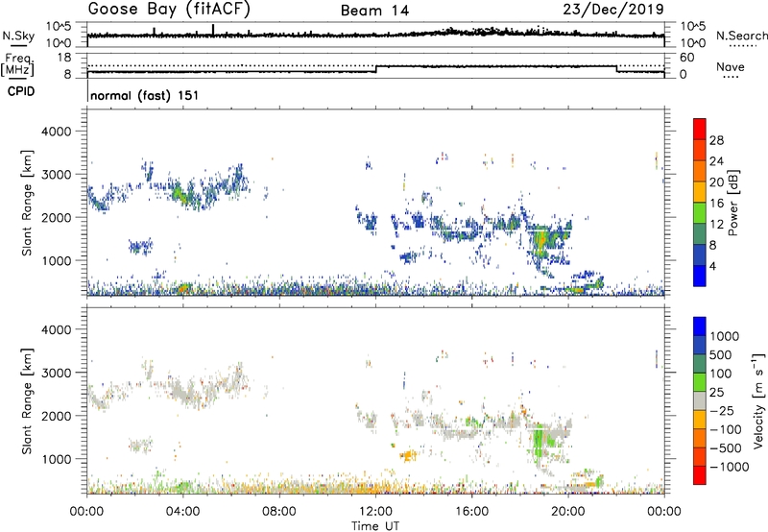The height and width of the screenshot is (532, 768).
Task: Click the "CPID" row label
Action: pyautogui.click(x=21, y=91)
